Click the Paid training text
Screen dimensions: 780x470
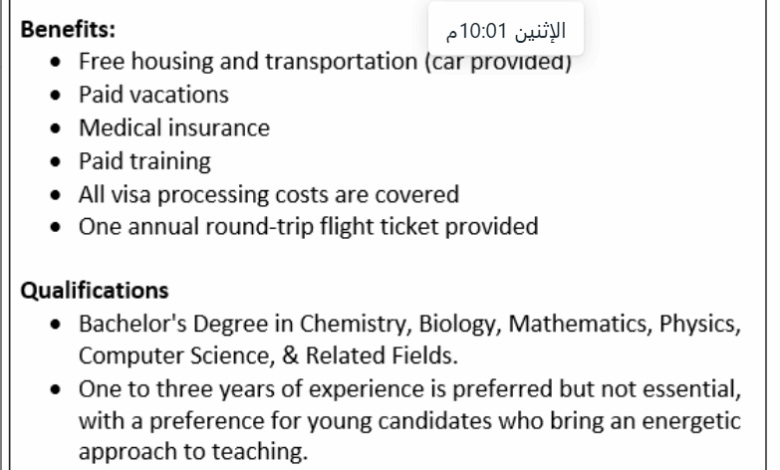[x=145, y=161]
